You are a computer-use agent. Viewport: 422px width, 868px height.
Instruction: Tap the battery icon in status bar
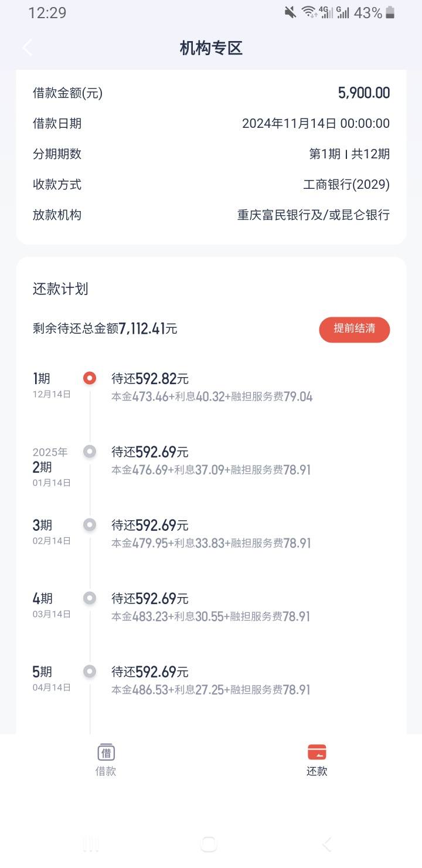coord(390,12)
